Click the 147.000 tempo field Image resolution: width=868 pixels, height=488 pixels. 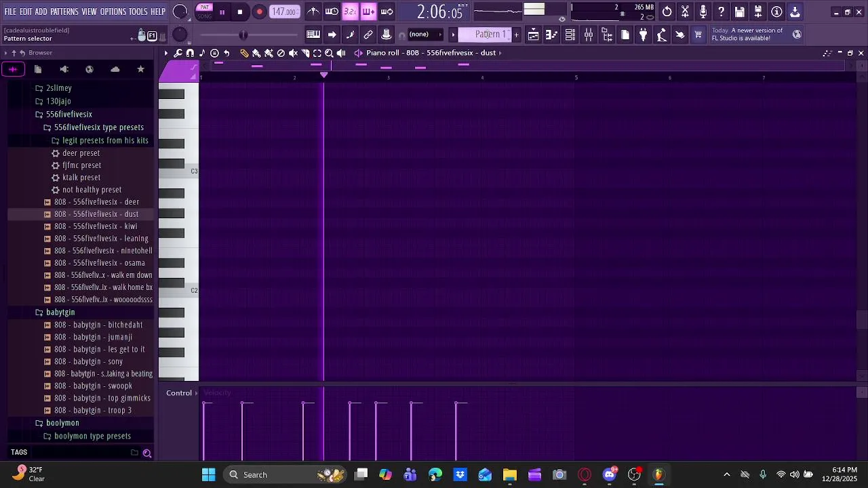coord(284,12)
